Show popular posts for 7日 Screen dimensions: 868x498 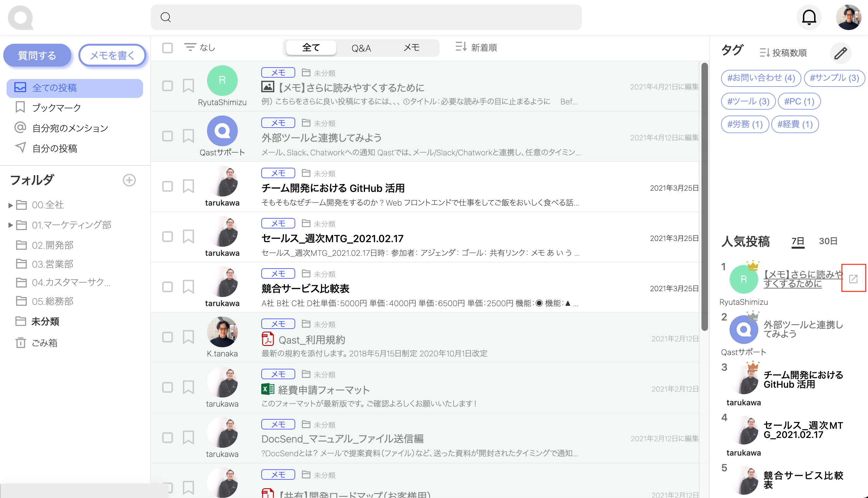(798, 241)
